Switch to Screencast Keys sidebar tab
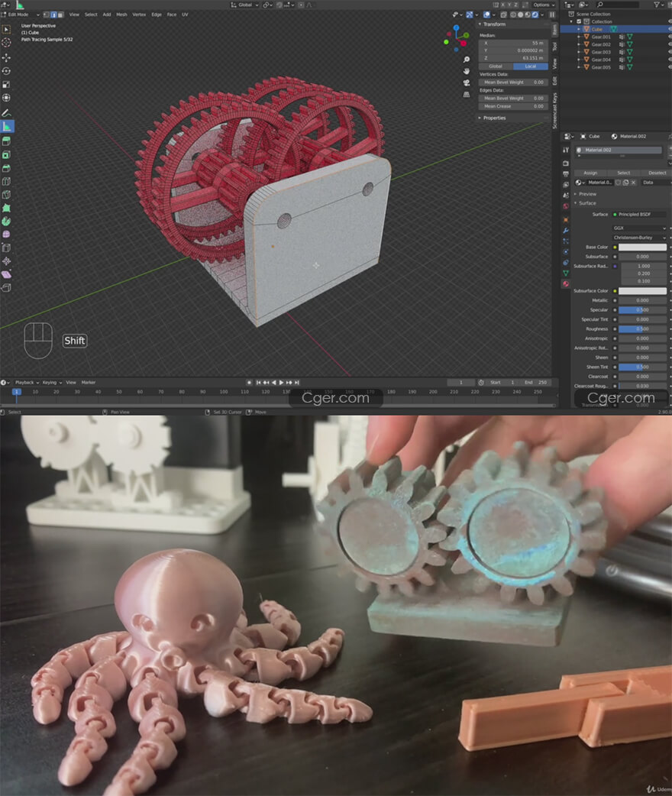The image size is (672, 796). tap(554, 111)
